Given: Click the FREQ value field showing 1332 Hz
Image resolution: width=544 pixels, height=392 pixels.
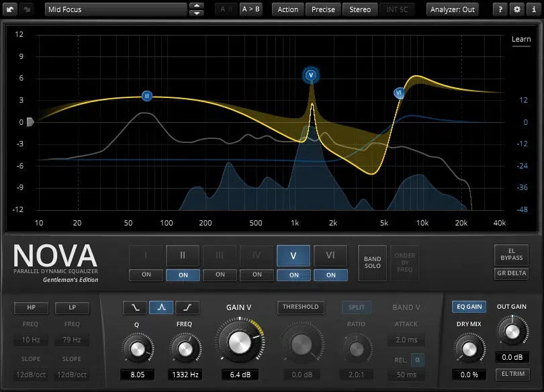Looking at the screenshot, I should 183,374.
